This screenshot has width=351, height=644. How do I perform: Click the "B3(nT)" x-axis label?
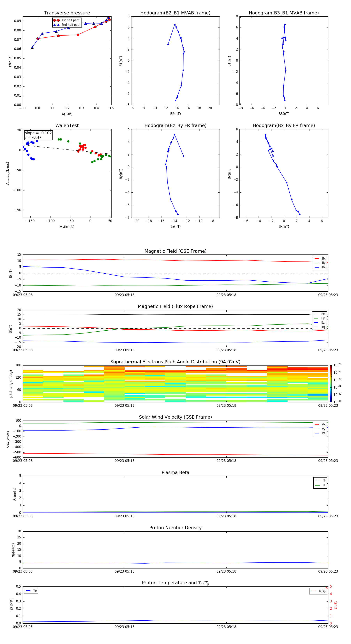coord(284,114)
